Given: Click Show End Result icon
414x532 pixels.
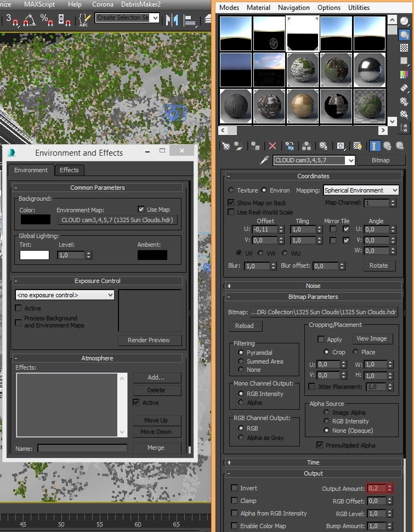Looking at the screenshot, I should coord(374,146).
